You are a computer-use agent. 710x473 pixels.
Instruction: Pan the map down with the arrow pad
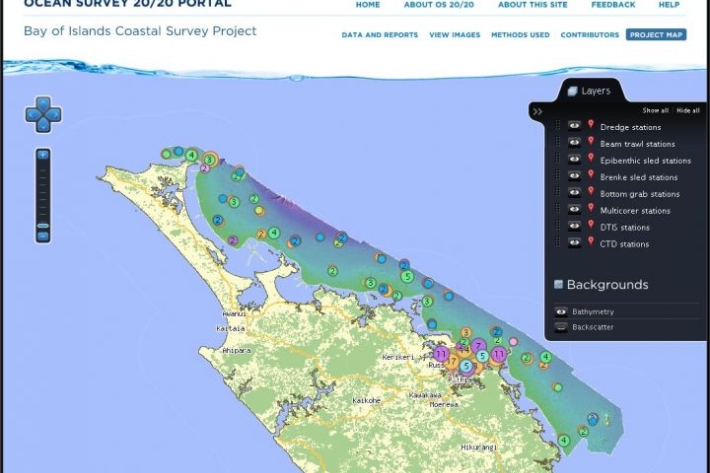click(x=43, y=127)
